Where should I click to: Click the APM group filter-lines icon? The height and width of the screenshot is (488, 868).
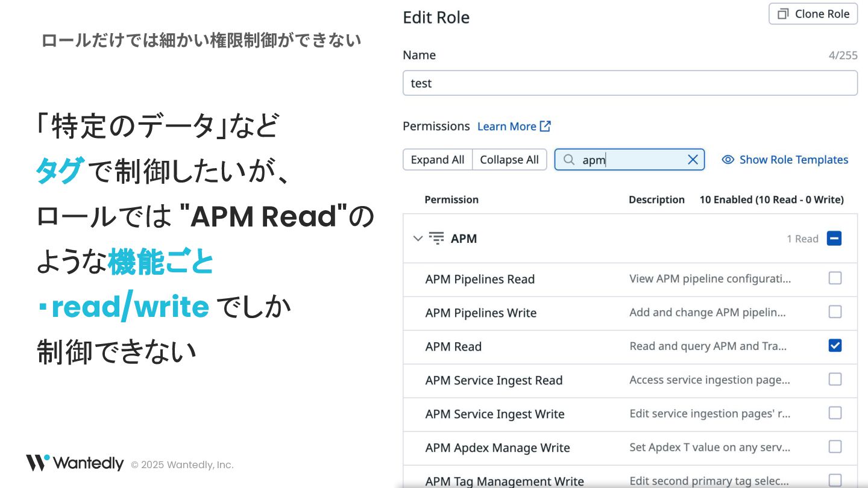436,238
